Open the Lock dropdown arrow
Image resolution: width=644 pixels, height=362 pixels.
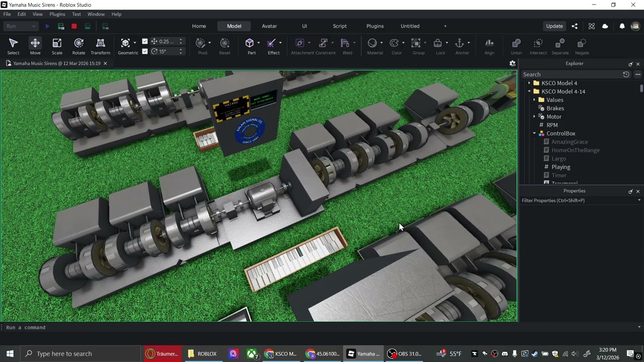[x=447, y=43]
